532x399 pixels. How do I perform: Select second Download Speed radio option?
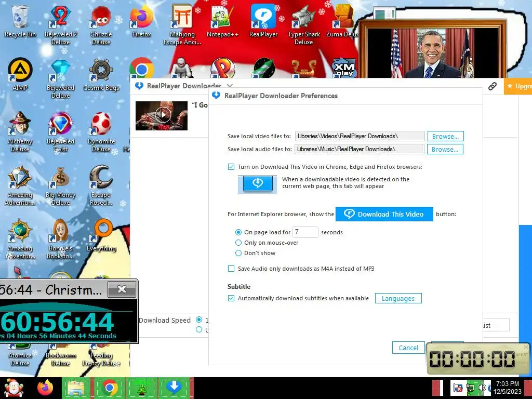(199, 329)
